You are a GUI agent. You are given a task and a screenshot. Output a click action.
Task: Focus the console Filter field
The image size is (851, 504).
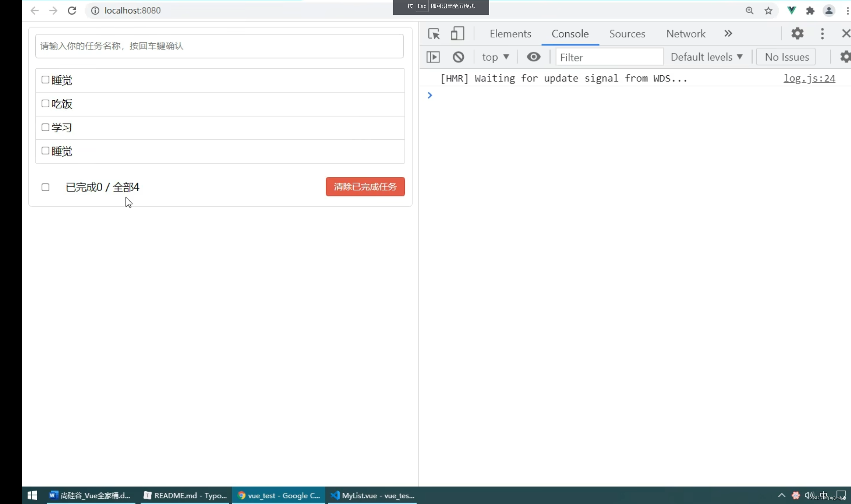[x=610, y=57]
